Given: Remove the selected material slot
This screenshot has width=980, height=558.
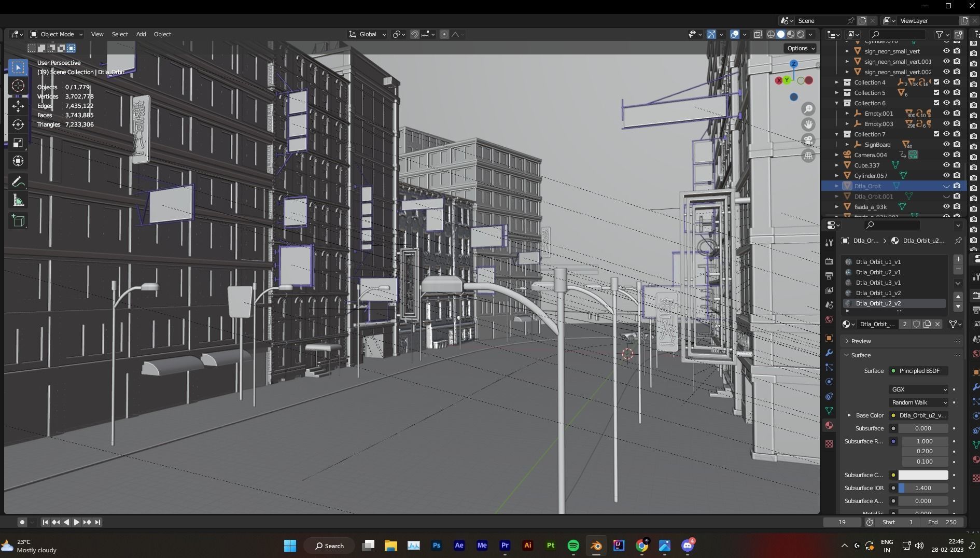Looking at the screenshot, I should tap(958, 270).
